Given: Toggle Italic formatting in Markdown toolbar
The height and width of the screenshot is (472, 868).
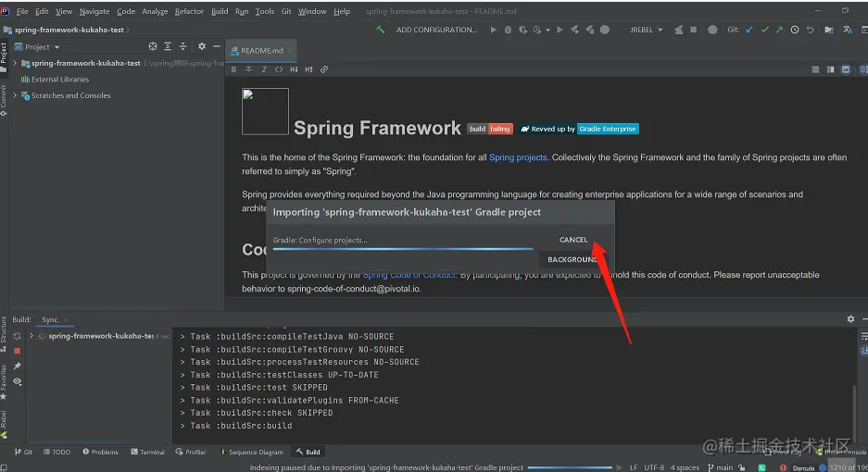Looking at the screenshot, I should coord(264,69).
